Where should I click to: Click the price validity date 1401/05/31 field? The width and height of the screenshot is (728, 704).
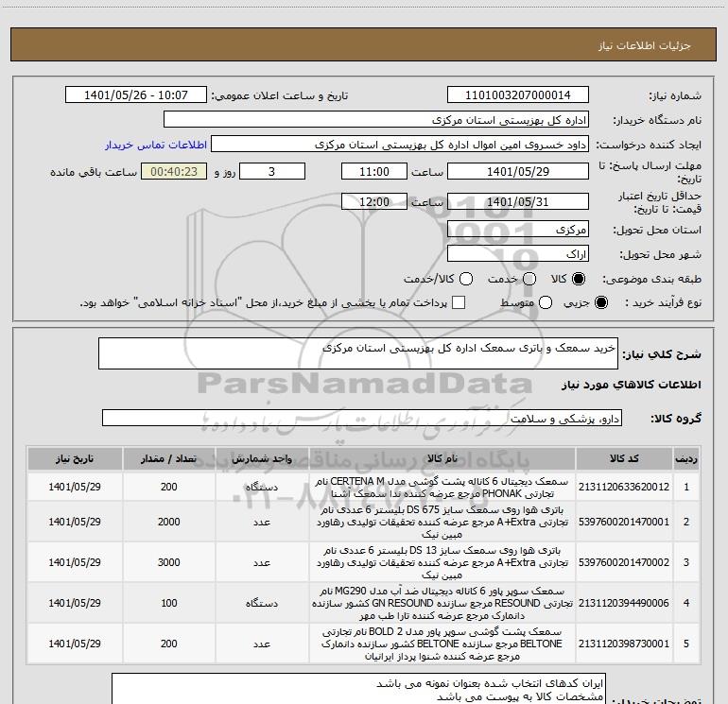point(518,202)
